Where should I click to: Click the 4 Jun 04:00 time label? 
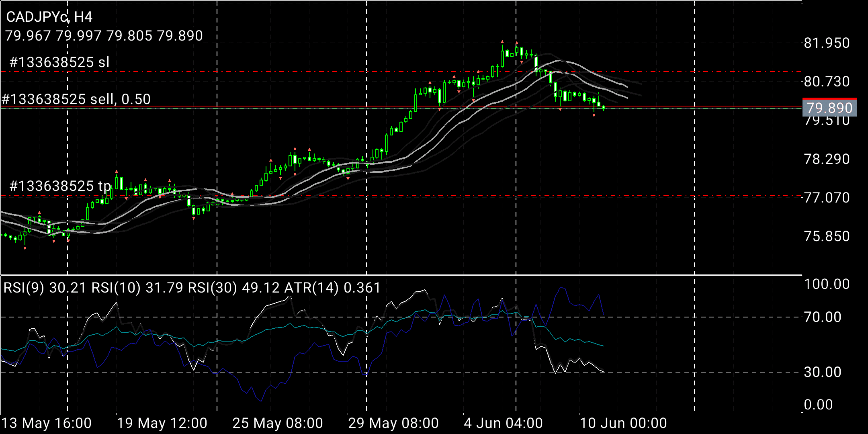(503, 423)
